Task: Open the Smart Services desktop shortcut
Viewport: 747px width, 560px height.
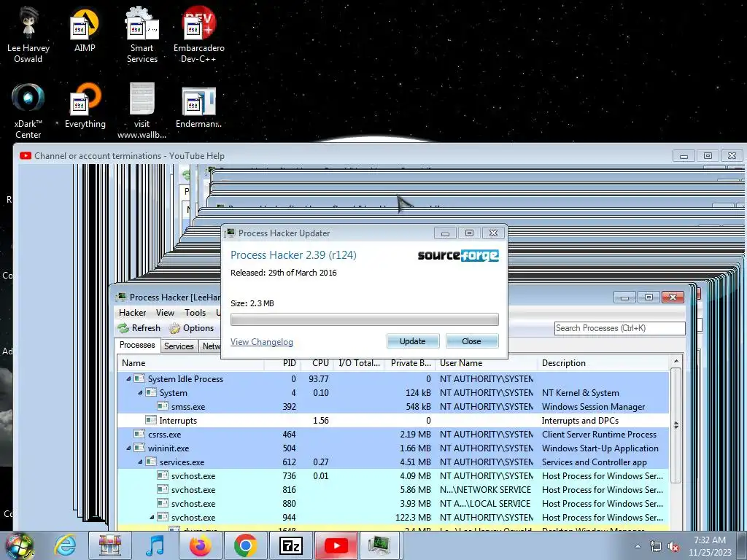Action: click(142, 36)
